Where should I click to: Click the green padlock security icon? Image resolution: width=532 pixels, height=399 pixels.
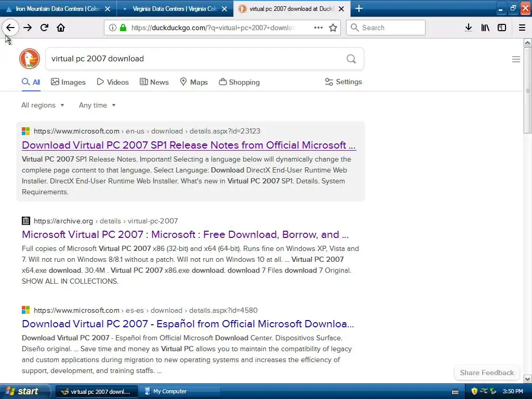tap(123, 28)
